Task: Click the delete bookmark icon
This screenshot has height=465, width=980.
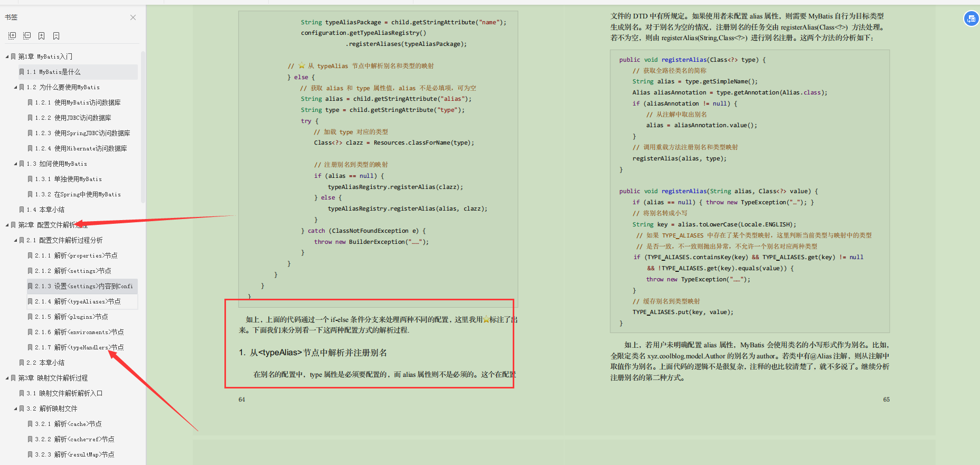Action: (x=56, y=36)
